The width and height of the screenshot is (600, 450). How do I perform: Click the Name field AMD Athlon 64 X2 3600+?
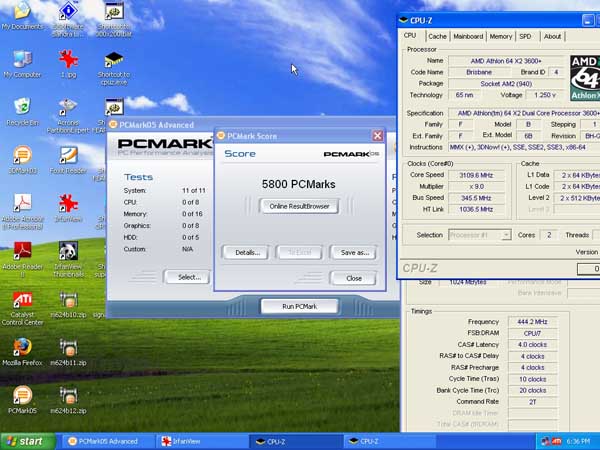pos(506,61)
